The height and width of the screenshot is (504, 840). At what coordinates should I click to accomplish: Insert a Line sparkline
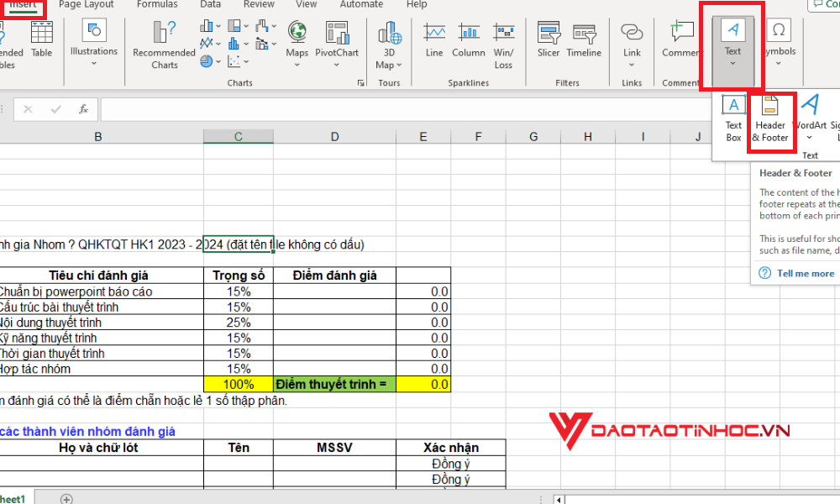434,39
